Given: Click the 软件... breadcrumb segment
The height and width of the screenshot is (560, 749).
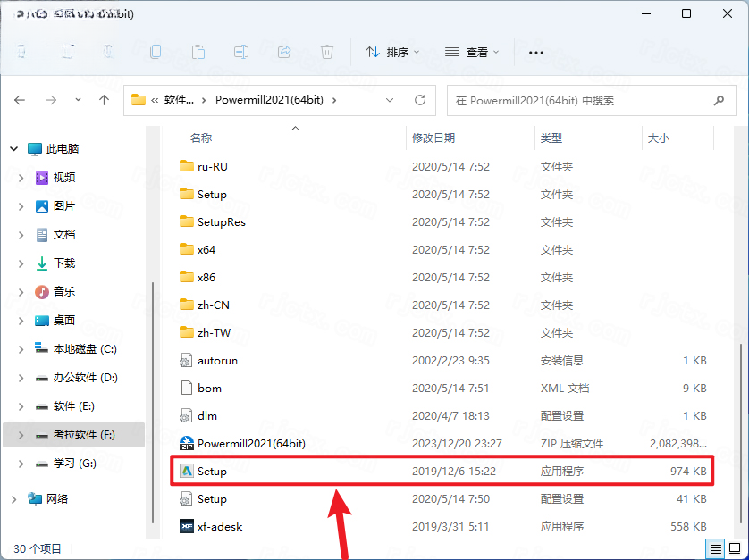Looking at the screenshot, I should click(179, 100).
